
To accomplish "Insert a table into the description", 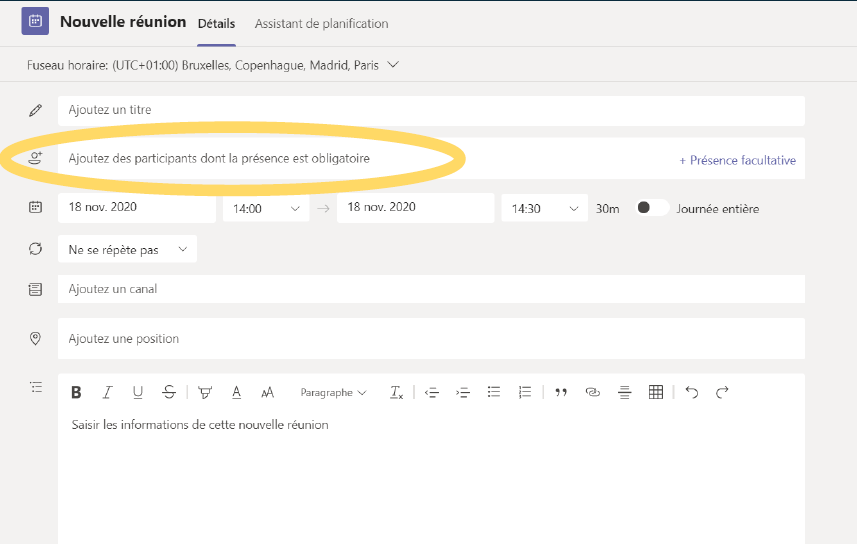I will (x=656, y=392).
